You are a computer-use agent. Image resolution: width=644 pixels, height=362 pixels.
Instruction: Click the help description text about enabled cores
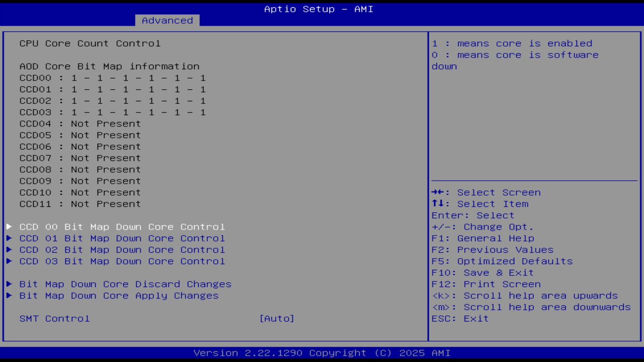(513, 43)
